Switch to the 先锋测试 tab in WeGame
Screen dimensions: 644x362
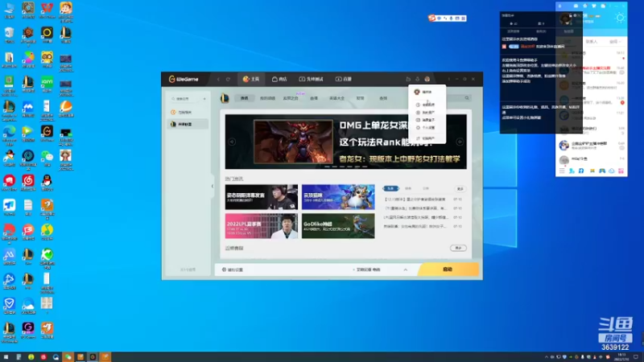click(311, 79)
